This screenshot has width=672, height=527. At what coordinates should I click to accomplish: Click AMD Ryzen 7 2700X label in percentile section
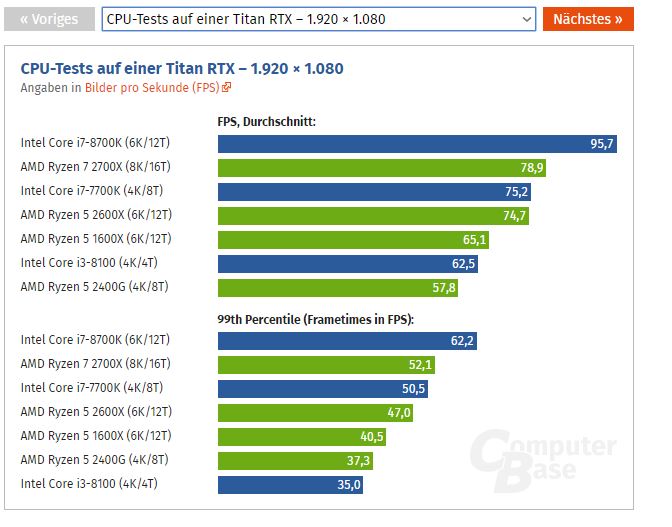pos(96,364)
